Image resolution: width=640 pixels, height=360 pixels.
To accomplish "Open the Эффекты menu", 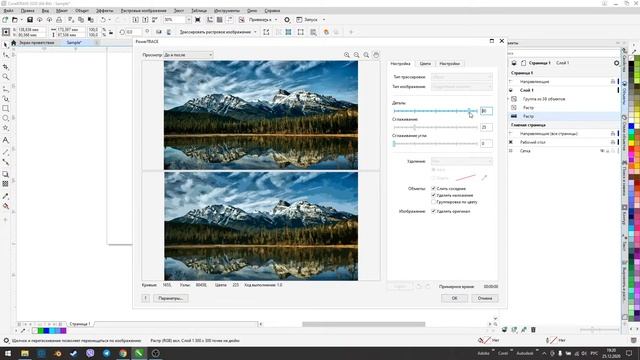I will tap(105, 11).
